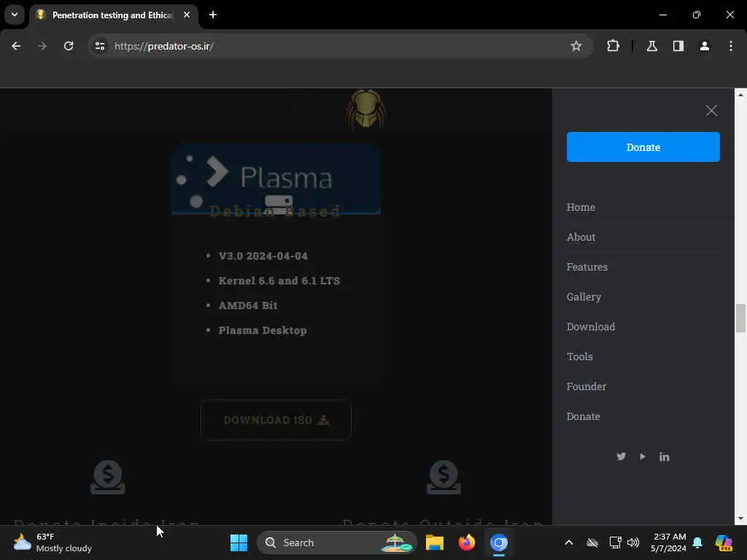Click scrollbar down arrow
Image resolution: width=747 pixels, height=560 pixels.
click(x=740, y=519)
